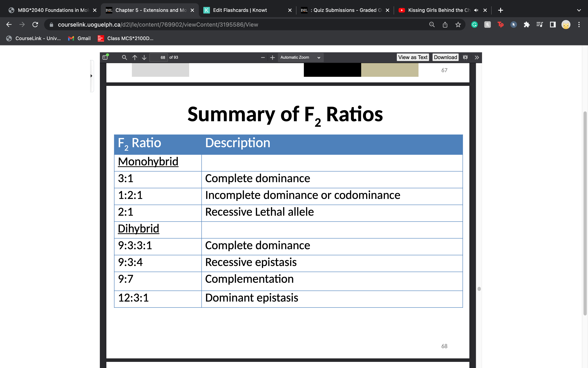Viewport: 588px width, 368px height.
Task: Open the Class MCS*2100D bookmark
Action: point(125,38)
